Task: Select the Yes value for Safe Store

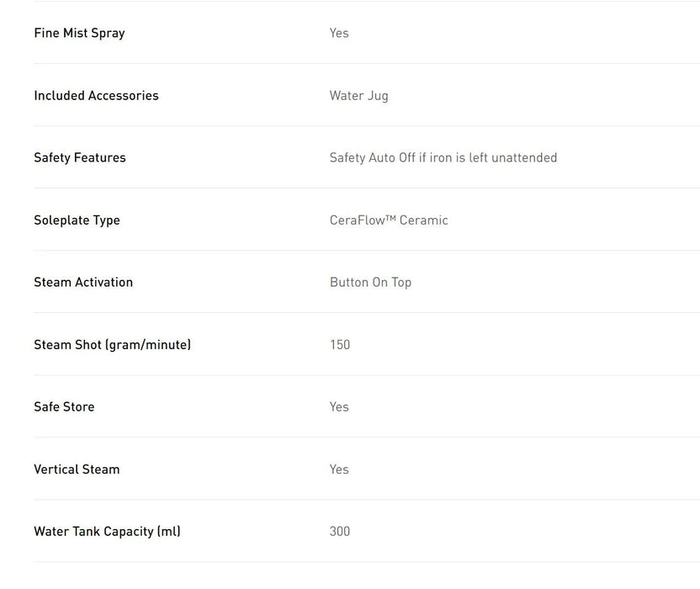Action: [x=339, y=406]
